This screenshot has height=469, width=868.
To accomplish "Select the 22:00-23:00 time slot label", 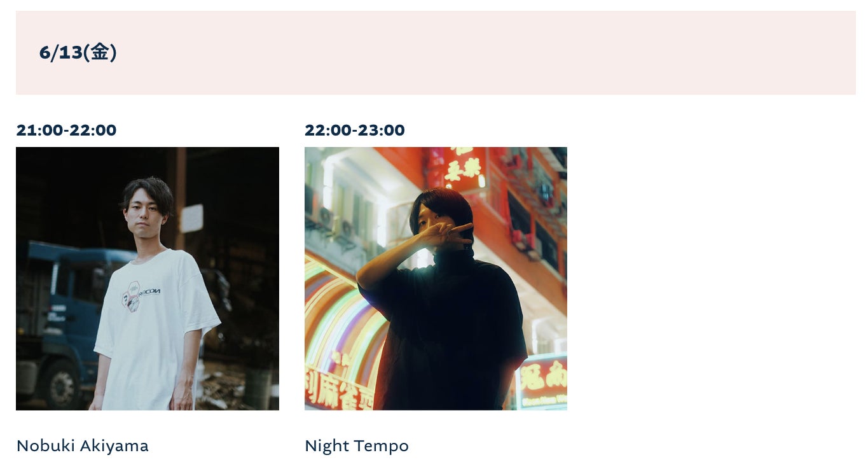I will click(354, 130).
